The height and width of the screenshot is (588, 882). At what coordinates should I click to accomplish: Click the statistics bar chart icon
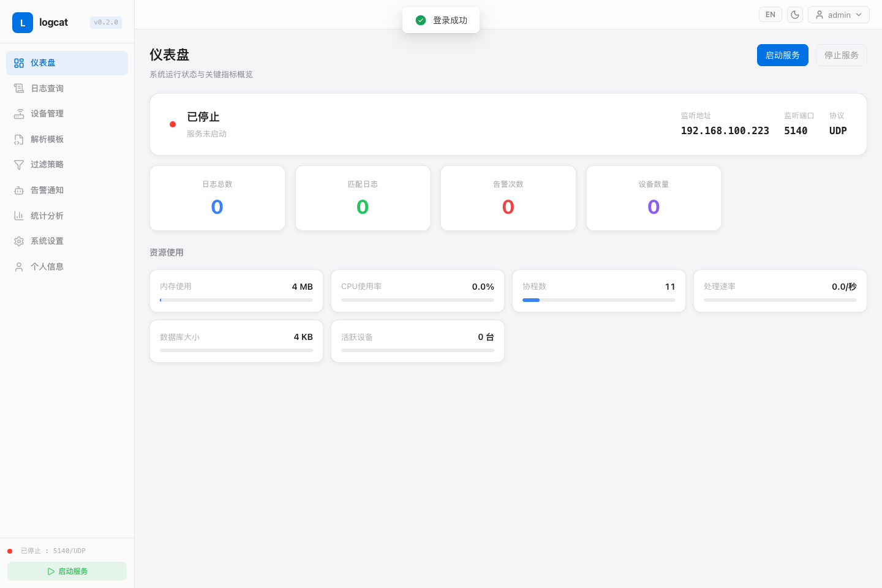(19, 216)
